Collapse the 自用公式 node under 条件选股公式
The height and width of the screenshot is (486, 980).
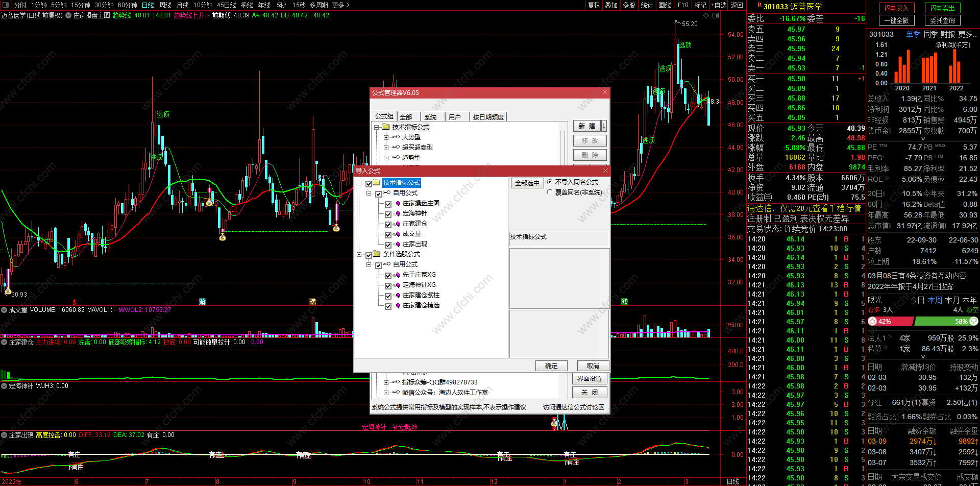[x=369, y=265]
